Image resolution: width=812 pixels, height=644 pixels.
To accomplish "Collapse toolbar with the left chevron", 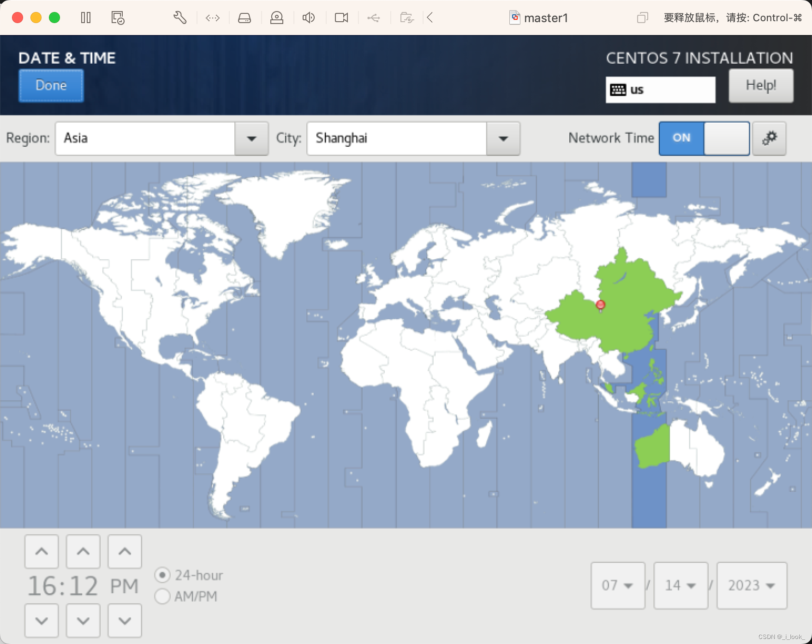I will (430, 18).
